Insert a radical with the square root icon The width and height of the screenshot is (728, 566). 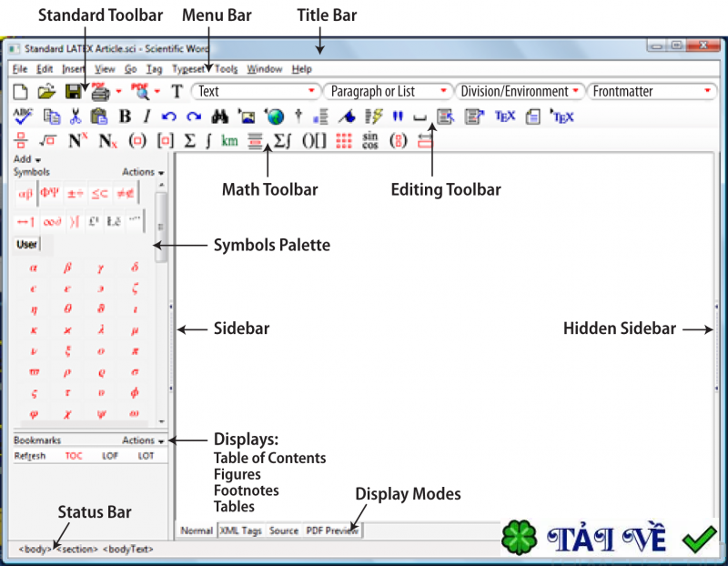47,140
